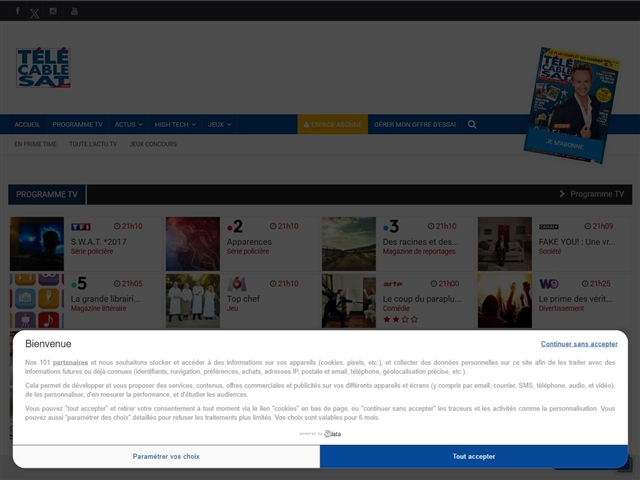
Task: Click Comédie genre label
Action: 396,309
